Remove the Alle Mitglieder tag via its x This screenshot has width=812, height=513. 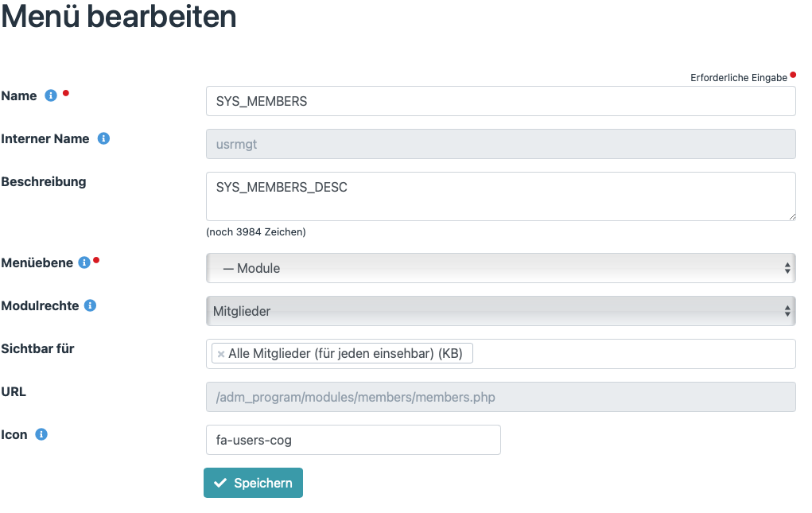point(220,352)
